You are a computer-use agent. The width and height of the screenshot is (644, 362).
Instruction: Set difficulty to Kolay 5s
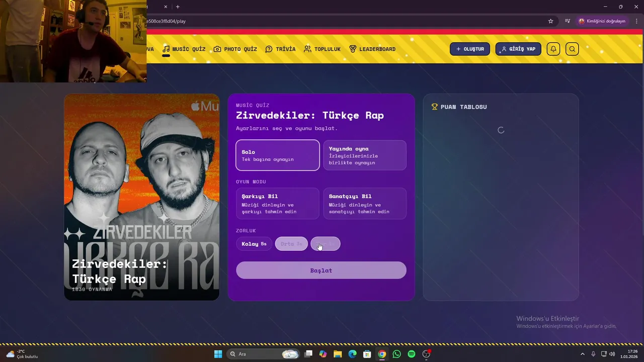pos(254,244)
